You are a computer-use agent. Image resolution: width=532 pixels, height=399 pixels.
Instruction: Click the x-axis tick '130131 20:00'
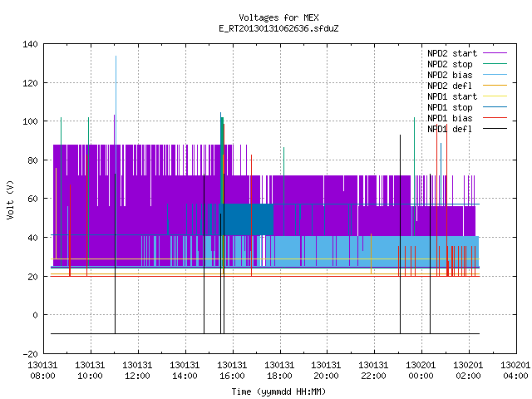coord(327,371)
